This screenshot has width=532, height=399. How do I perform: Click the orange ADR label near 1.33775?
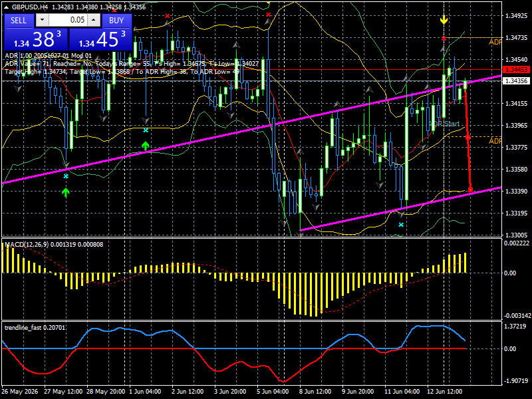pyautogui.click(x=495, y=140)
